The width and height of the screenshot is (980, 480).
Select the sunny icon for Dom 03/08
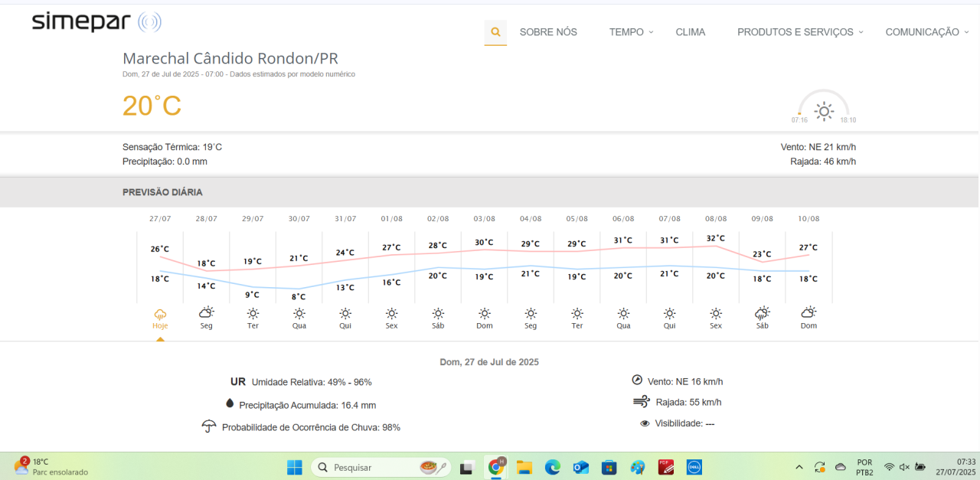tap(485, 313)
